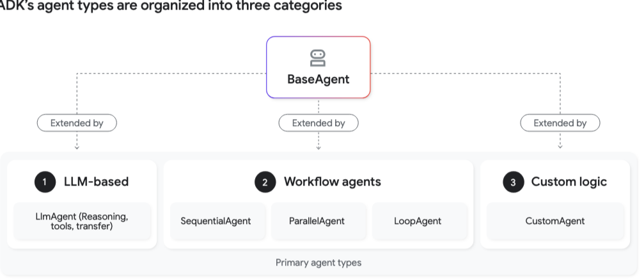Click the "Primary agent types" caption
This screenshot has width=644, height=279.
coord(318,262)
